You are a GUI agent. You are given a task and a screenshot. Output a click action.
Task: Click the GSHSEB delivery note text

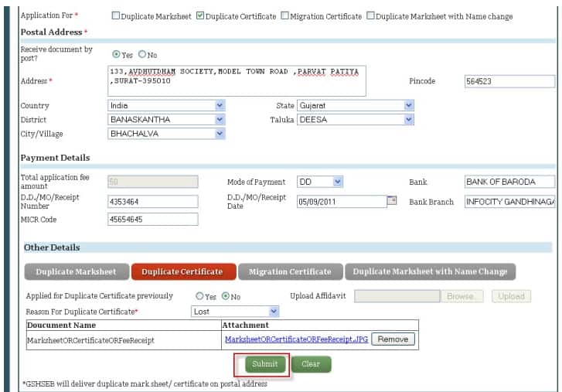145,383
